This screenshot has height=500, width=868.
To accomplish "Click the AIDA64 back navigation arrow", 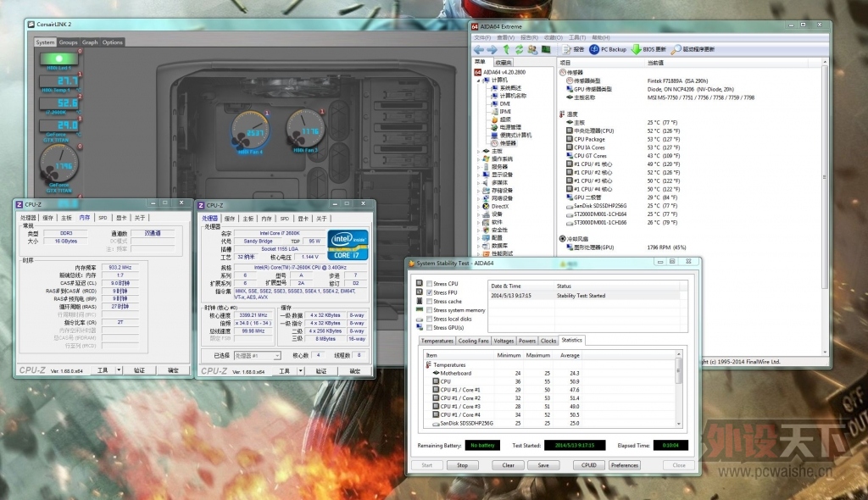I will pyautogui.click(x=478, y=50).
